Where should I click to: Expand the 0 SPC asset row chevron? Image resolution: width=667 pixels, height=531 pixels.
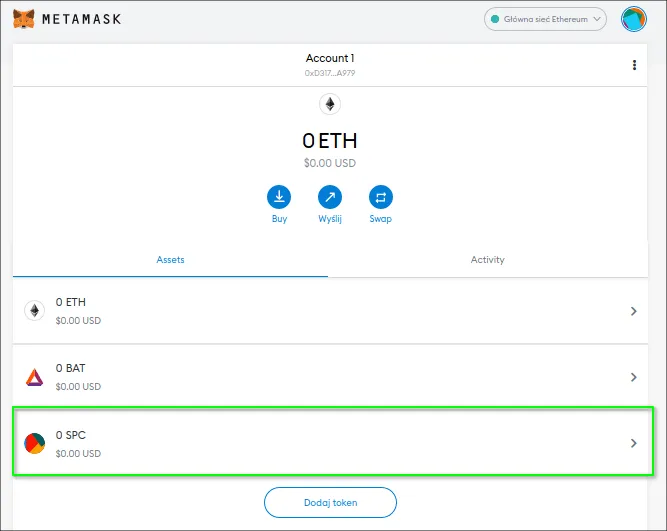[633, 443]
